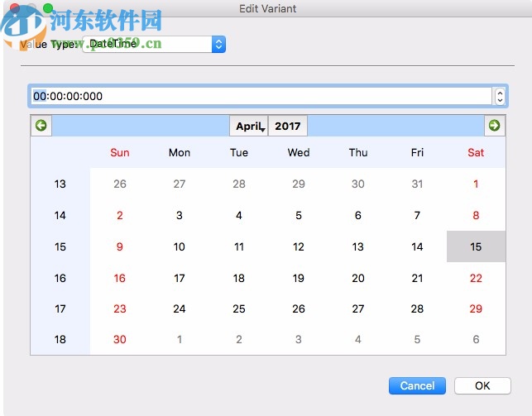Select Monday April 17 date cell
This screenshot has height=416, width=532.
(x=180, y=279)
